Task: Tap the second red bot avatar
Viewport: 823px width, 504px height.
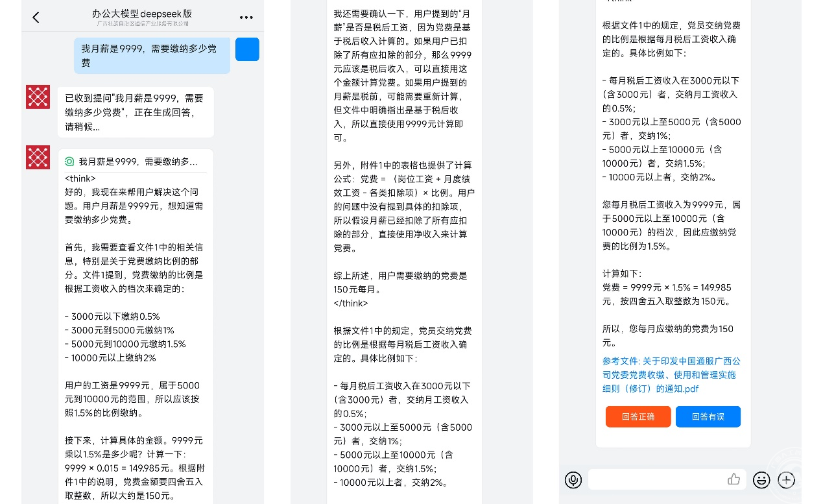Action: tap(38, 157)
